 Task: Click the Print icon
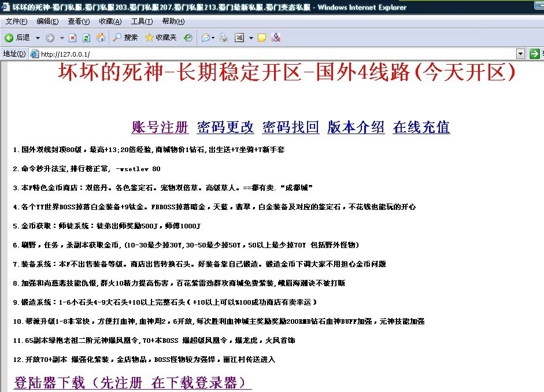click(x=224, y=38)
